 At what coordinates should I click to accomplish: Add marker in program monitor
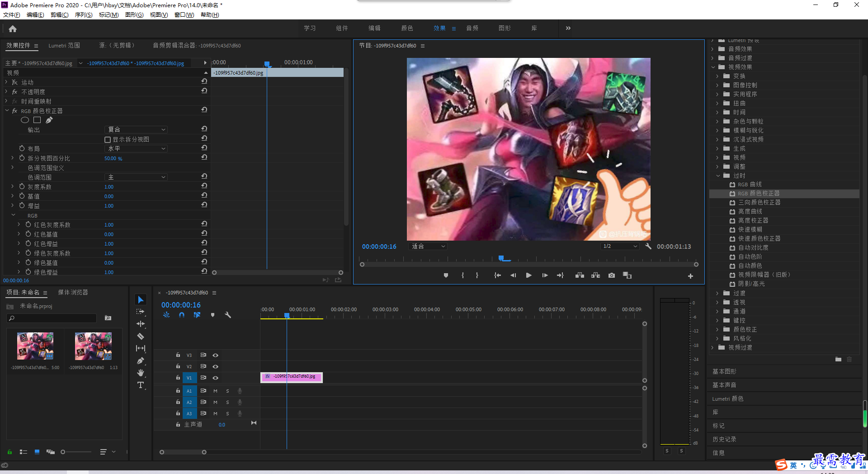pos(446,275)
